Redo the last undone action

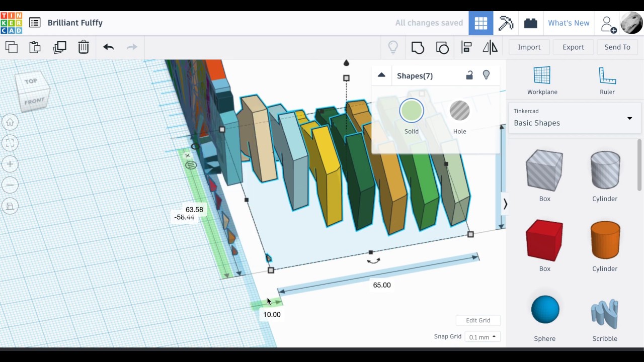132,47
